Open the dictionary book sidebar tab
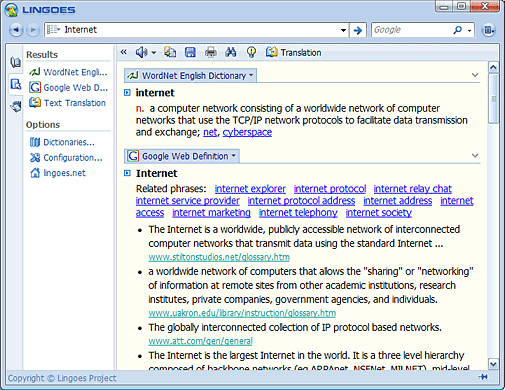The image size is (505, 390). click(x=15, y=62)
